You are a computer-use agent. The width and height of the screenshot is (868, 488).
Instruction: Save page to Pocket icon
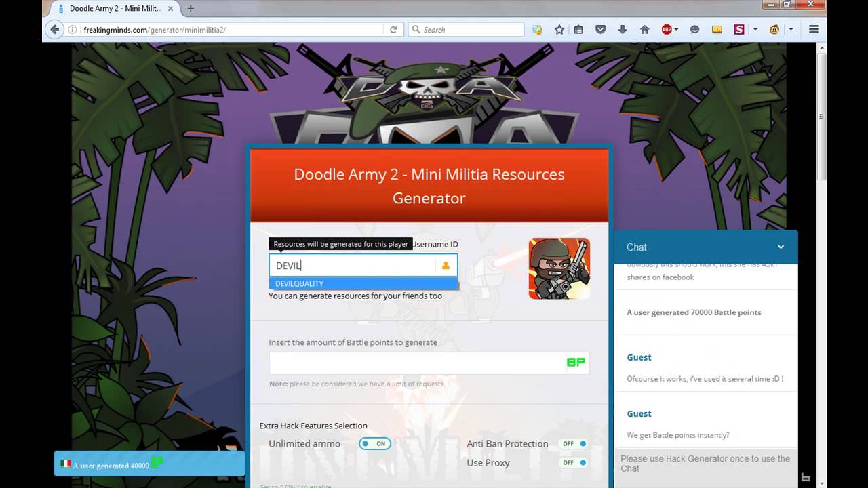(601, 30)
